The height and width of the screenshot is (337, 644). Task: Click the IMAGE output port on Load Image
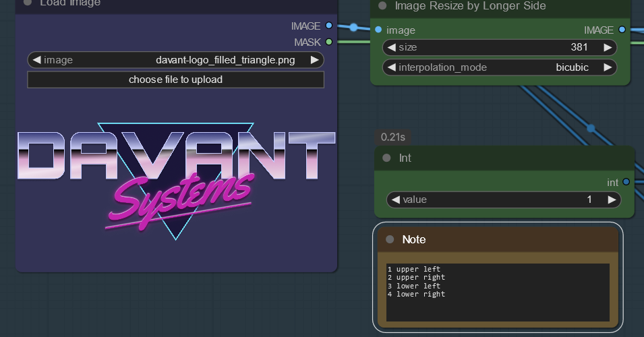coord(329,26)
